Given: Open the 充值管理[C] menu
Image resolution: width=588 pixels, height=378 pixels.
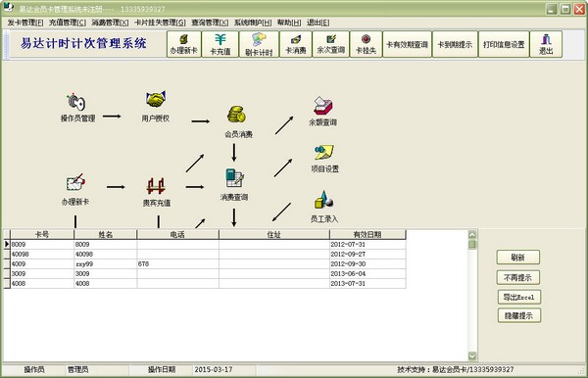Looking at the screenshot, I should pyautogui.click(x=68, y=23).
